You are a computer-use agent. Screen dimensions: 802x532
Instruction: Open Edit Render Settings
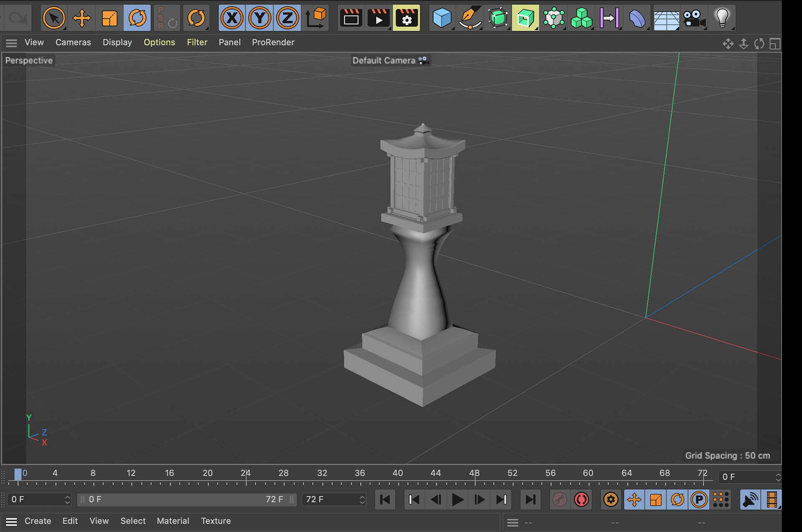click(x=406, y=18)
